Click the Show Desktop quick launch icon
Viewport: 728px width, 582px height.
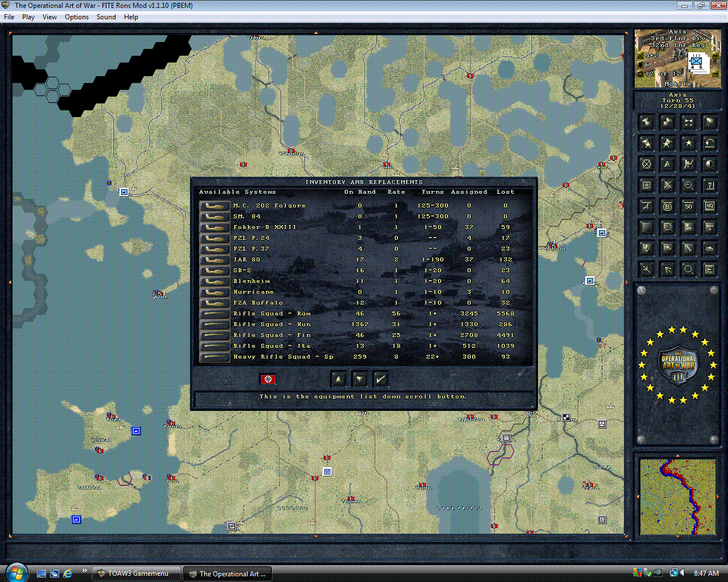(42, 573)
